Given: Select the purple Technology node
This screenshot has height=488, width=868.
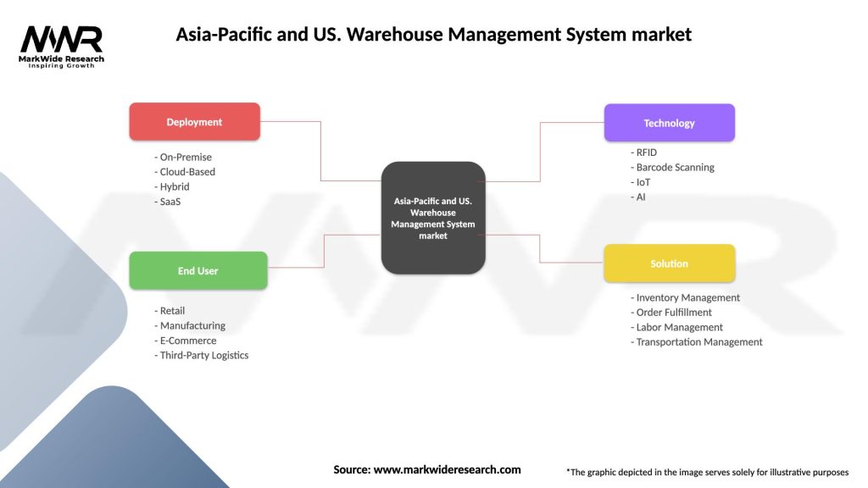Looking at the screenshot, I should [x=670, y=123].
